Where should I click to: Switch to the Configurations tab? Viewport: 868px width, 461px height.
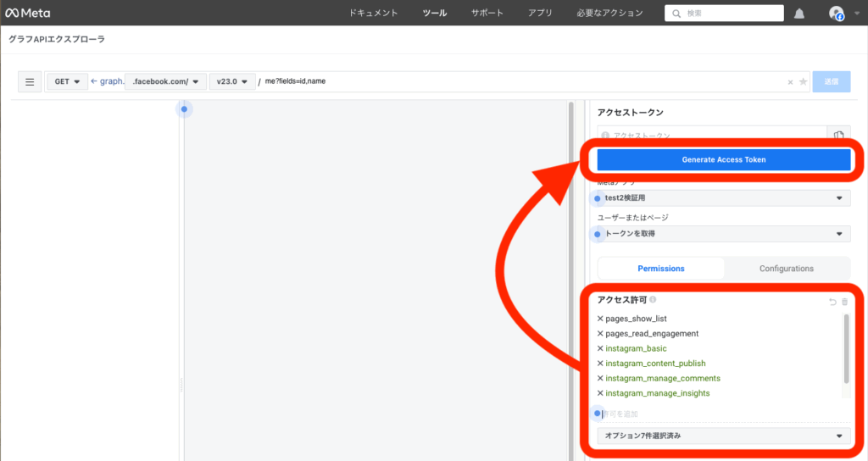click(x=786, y=269)
